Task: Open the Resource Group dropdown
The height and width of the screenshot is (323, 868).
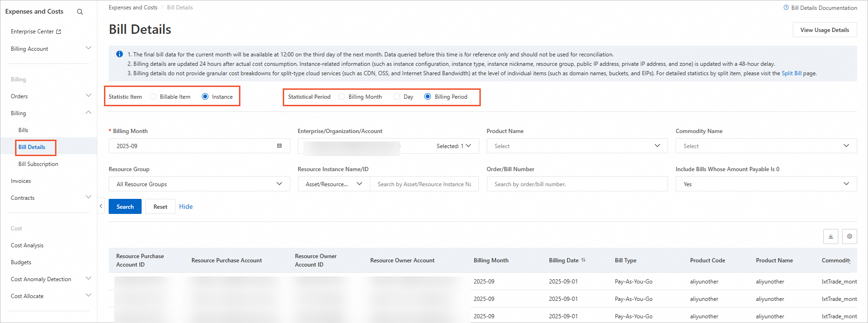Action: click(x=199, y=184)
